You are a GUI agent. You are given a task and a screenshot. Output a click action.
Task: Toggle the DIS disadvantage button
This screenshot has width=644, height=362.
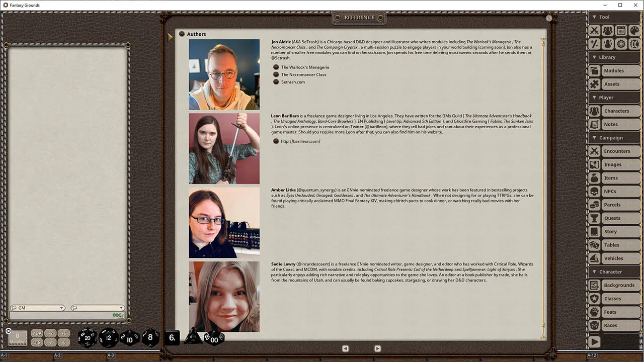(x=37, y=342)
